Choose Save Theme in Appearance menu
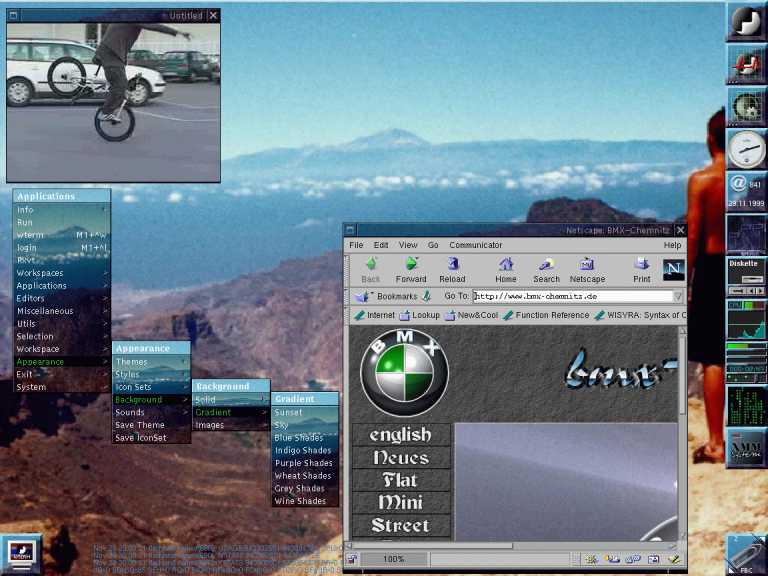Screen dimensions: 768x576 pyautogui.click(x=151, y=425)
